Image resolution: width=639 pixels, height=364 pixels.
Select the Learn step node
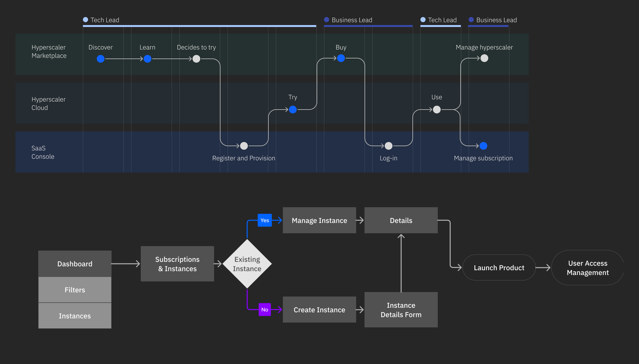[148, 59]
